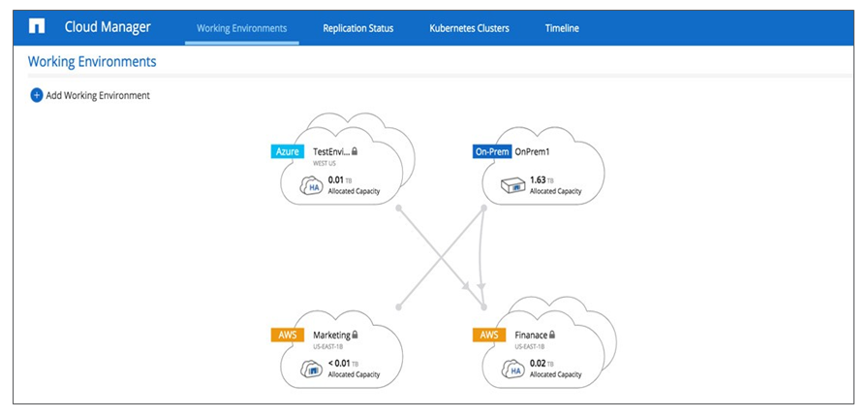Click the Azure provider badge
868x418 pixels.
pos(288,151)
